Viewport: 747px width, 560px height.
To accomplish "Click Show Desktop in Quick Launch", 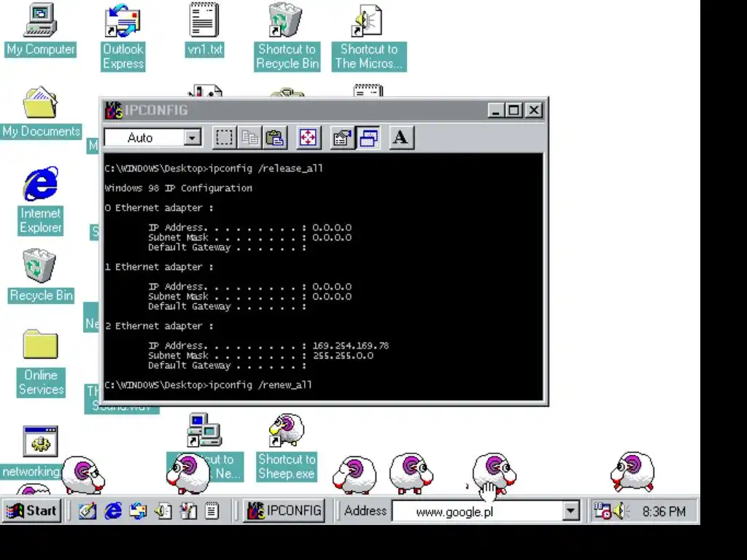I will pos(88,511).
